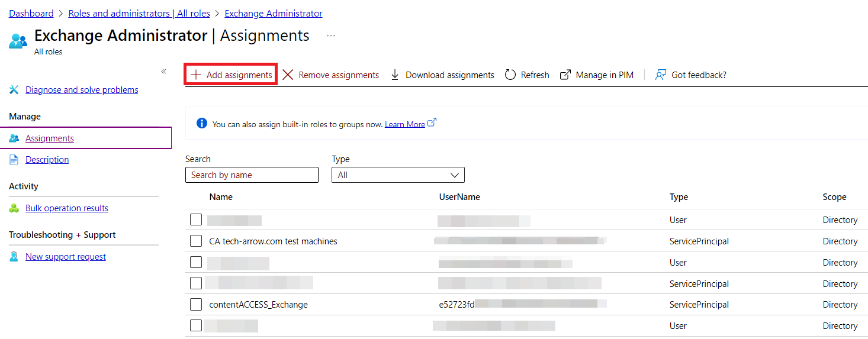Click the Refresh circular arrow icon
This screenshot has width=868, height=339.
click(x=510, y=75)
